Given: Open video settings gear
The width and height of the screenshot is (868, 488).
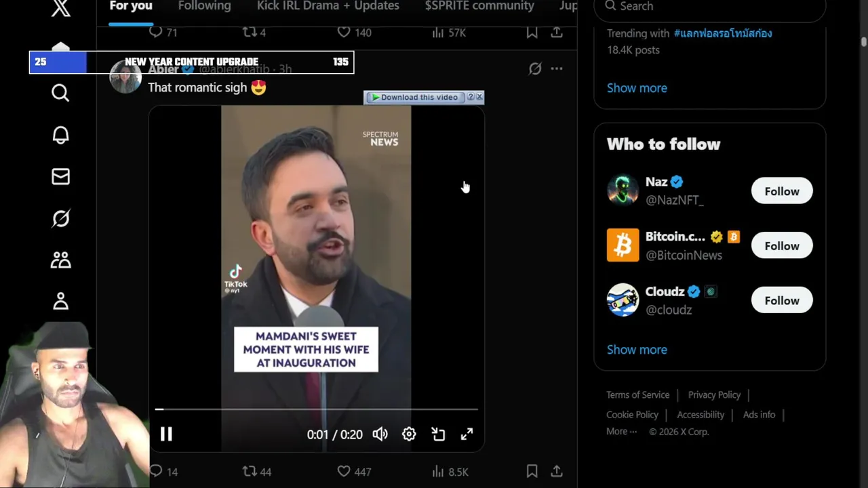Looking at the screenshot, I should (409, 434).
